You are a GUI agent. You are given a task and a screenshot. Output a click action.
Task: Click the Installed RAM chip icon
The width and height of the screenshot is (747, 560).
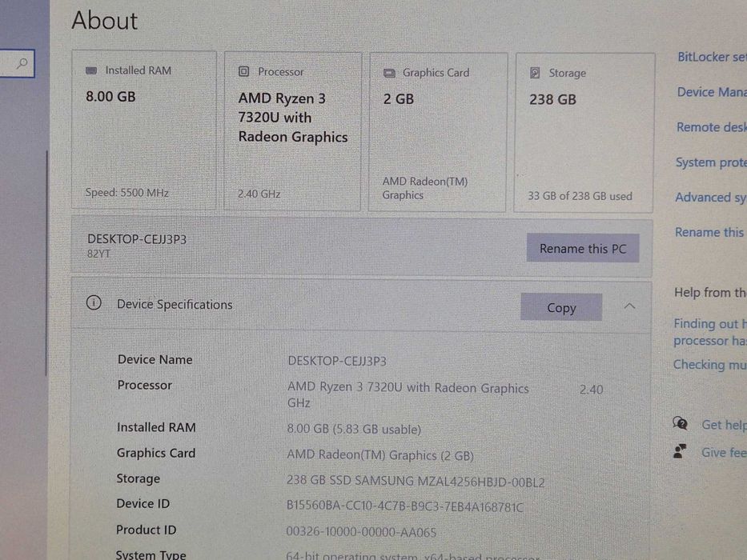tap(91, 70)
